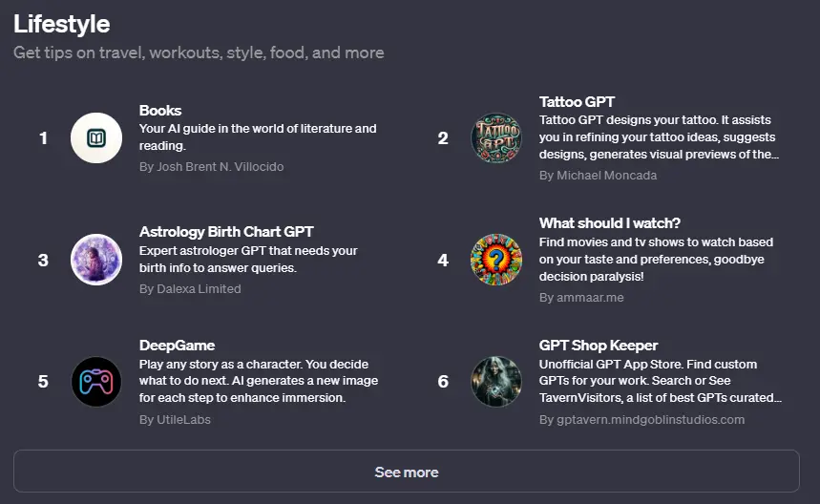
Task: Click 'By Michael Moncada' author text
Action: (x=598, y=175)
